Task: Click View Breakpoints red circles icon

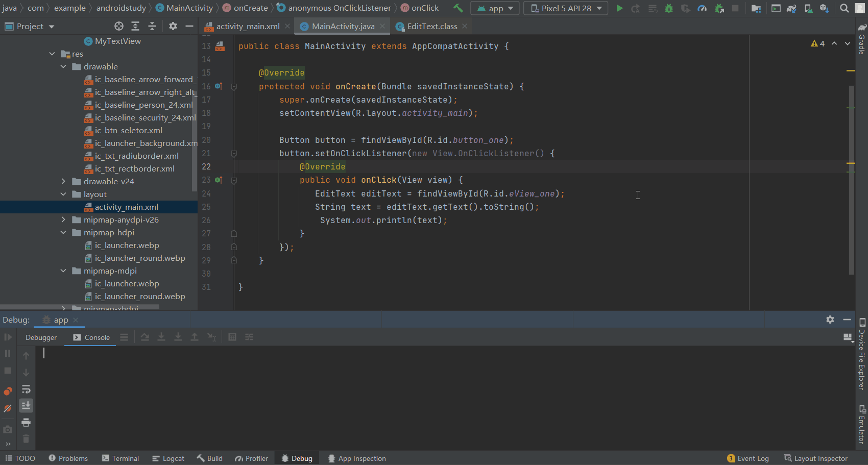Action: pos(8,391)
